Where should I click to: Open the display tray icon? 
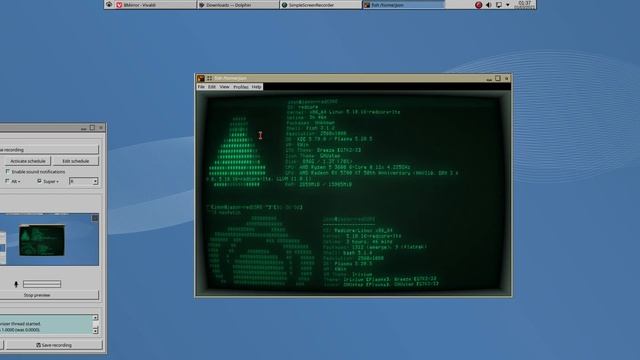pos(499,5)
